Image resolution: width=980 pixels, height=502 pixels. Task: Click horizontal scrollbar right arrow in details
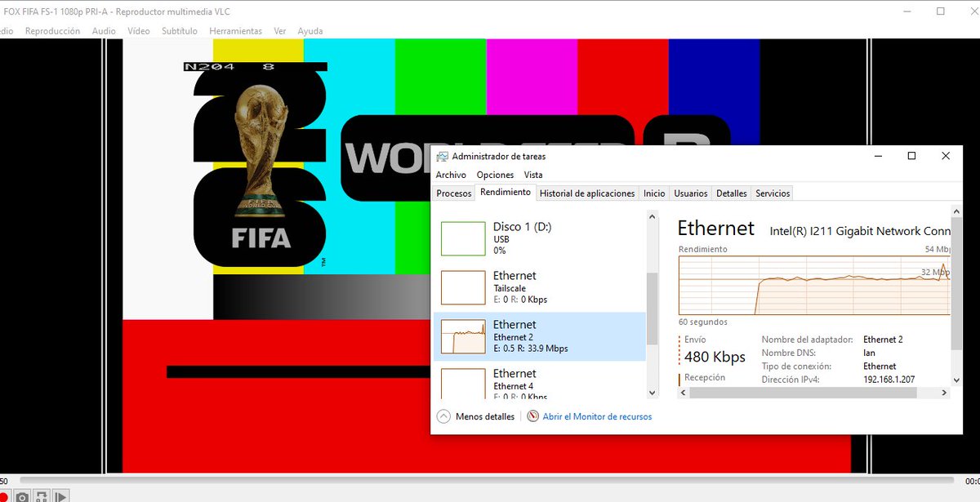tap(945, 393)
